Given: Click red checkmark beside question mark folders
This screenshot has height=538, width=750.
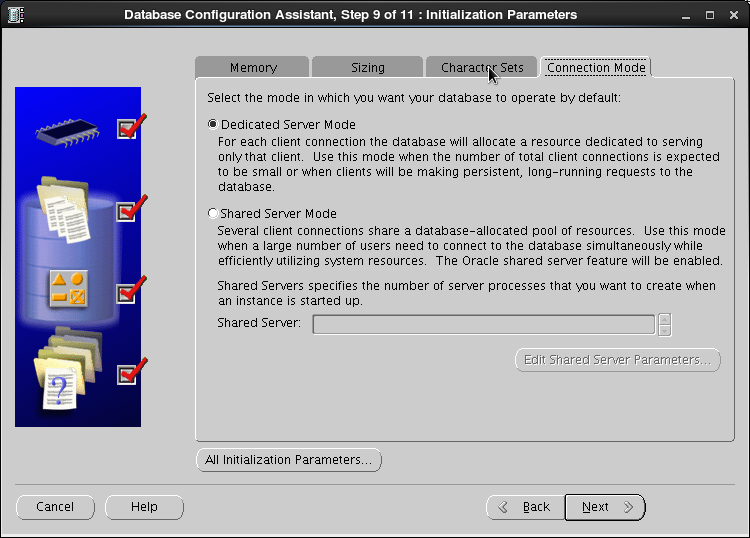Looking at the screenshot, I should 131,371.
